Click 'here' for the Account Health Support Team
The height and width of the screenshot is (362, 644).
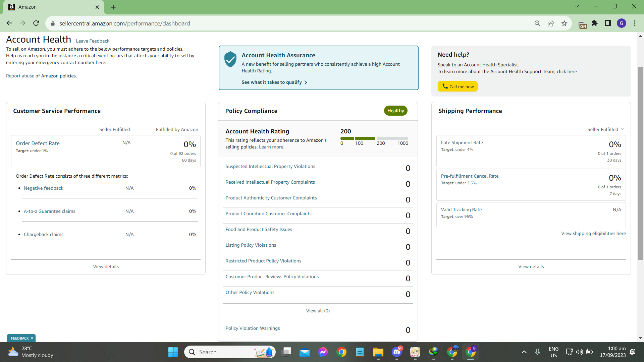(572, 71)
